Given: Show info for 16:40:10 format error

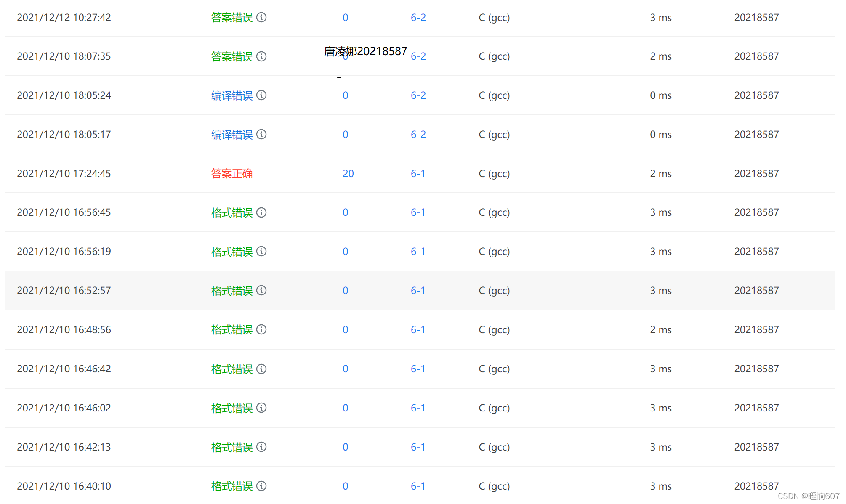Looking at the screenshot, I should [261, 486].
